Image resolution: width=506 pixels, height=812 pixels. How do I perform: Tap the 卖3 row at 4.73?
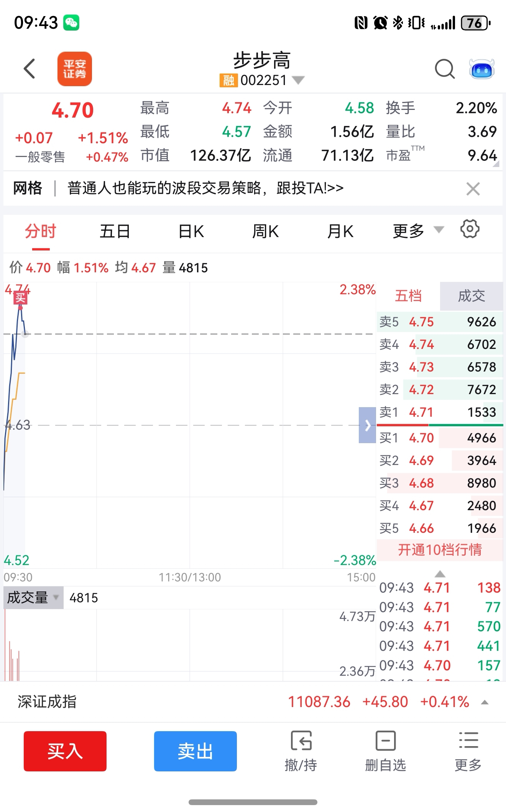440,367
